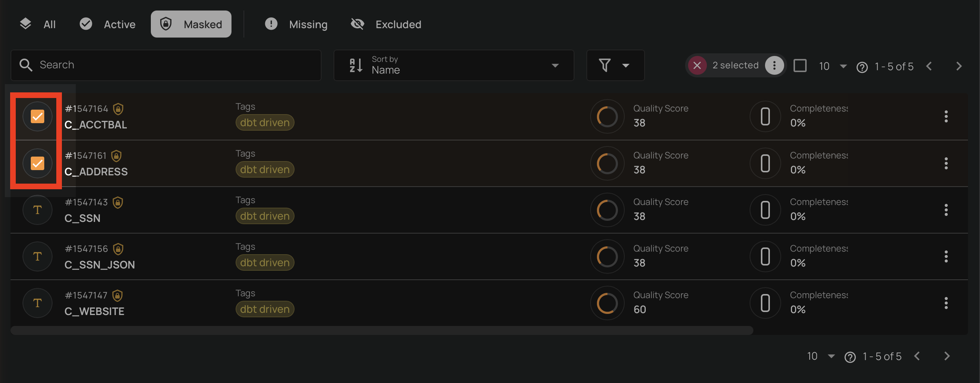Open the C_ADDRESS field name

96,172
